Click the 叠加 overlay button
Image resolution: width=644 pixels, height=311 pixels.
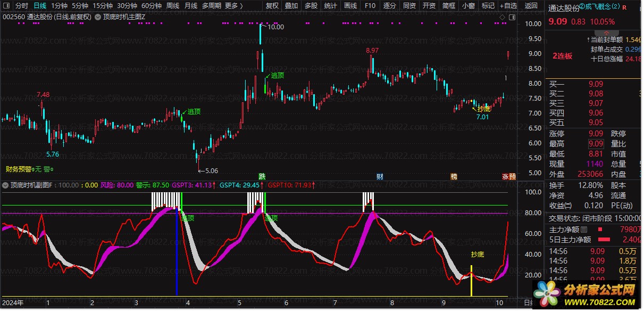(291, 6)
